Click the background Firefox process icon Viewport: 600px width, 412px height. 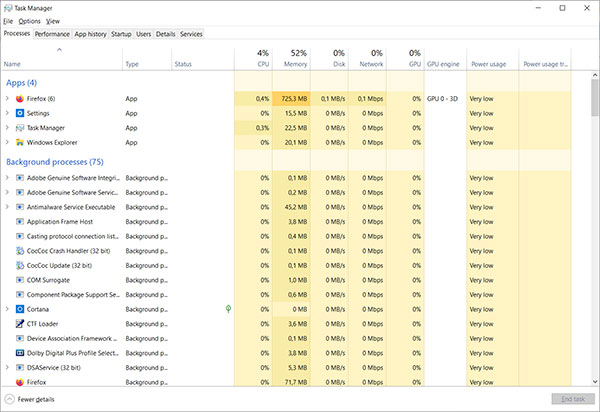coord(20,382)
